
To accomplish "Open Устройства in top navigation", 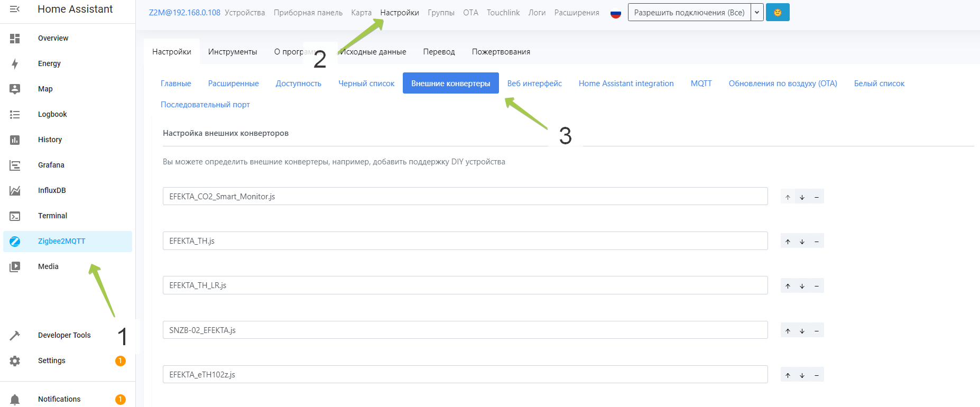I will point(245,13).
